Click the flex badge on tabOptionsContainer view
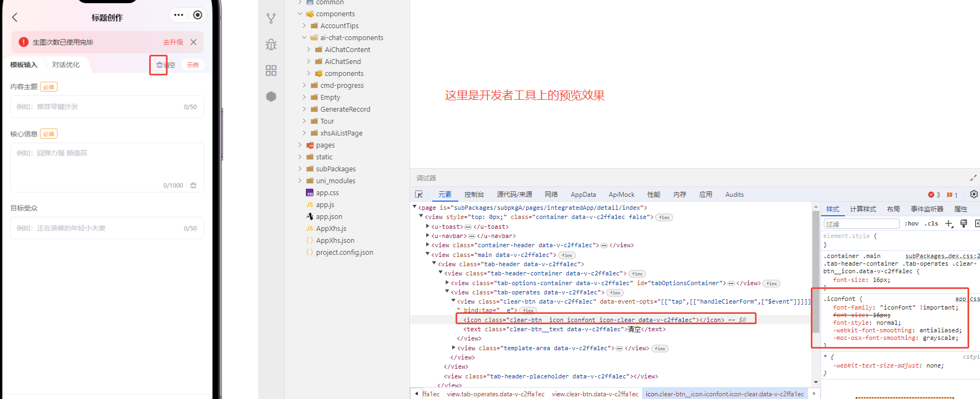This screenshot has width=980, height=399. click(x=772, y=284)
